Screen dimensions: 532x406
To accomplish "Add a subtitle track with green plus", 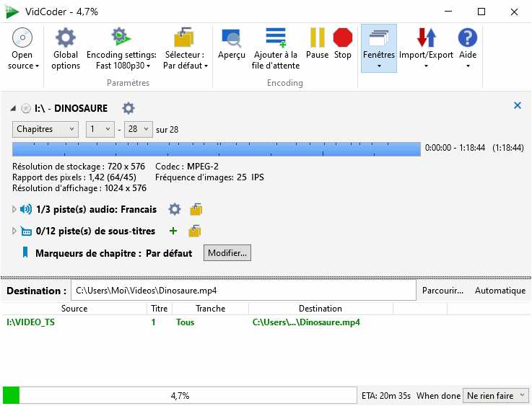I will point(173,231).
